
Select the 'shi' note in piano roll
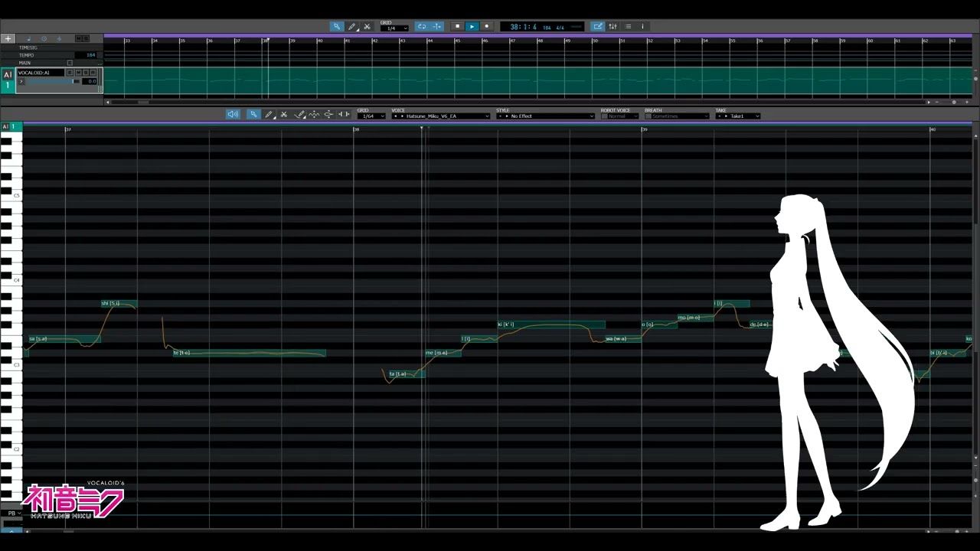coord(119,304)
